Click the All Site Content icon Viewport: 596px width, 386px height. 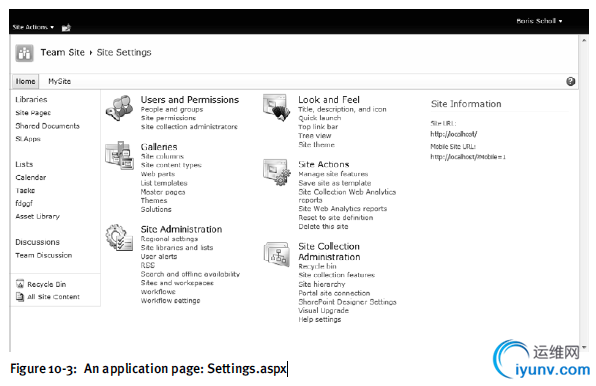pyautogui.click(x=20, y=296)
